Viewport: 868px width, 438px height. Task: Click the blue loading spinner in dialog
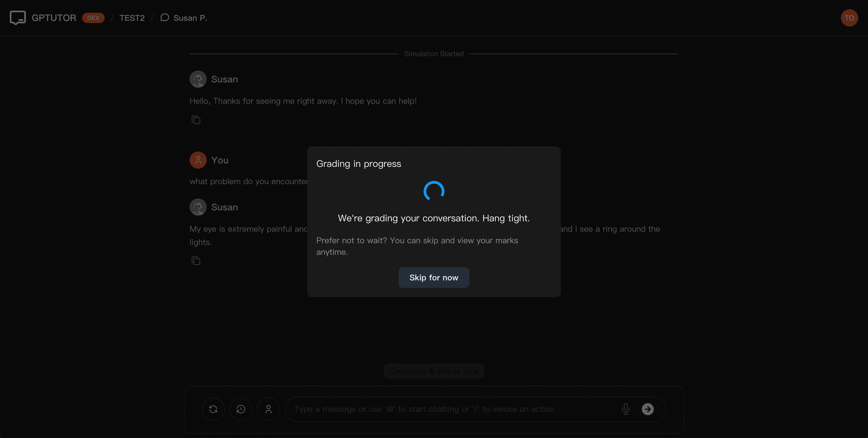click(434, 191)
